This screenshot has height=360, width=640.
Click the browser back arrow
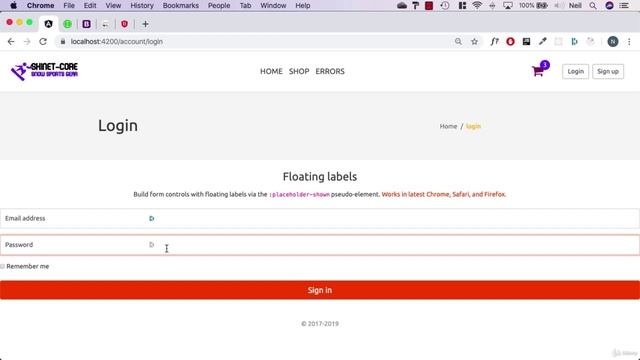tap(11, 42)
